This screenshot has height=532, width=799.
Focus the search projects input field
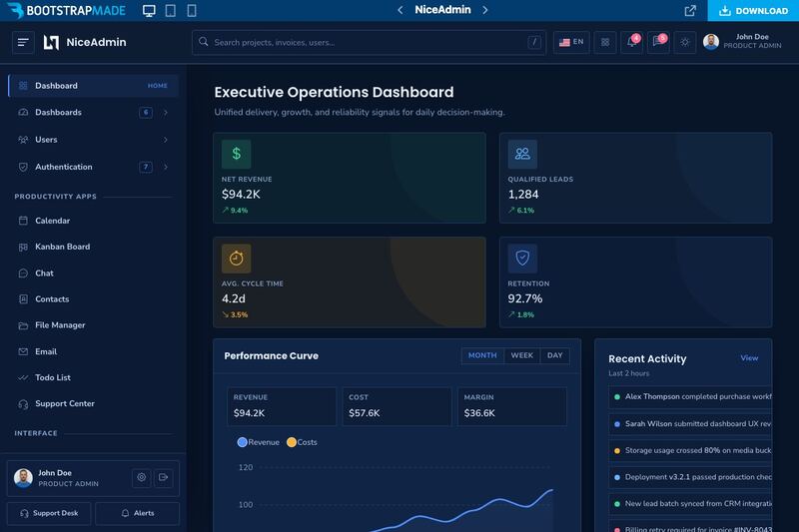point(369,42)
